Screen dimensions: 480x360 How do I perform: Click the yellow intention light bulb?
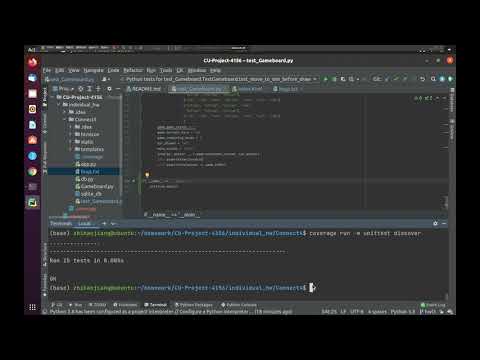pos(147,174)
